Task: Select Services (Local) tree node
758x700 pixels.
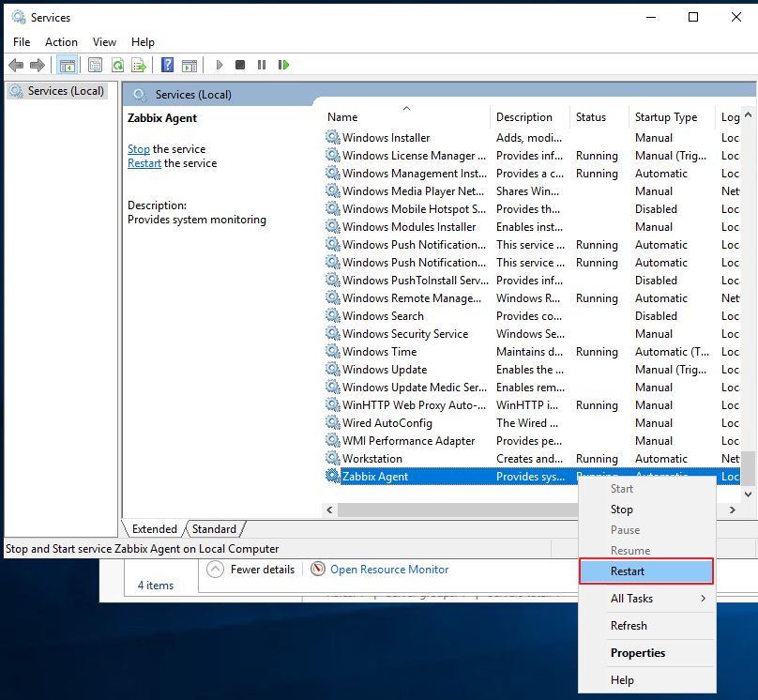Action: (57, 91)
